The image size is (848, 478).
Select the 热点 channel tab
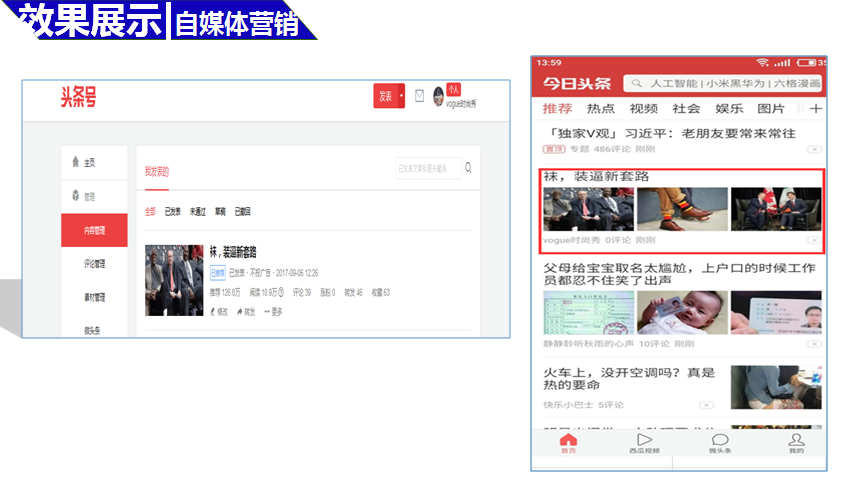(601, 109)
